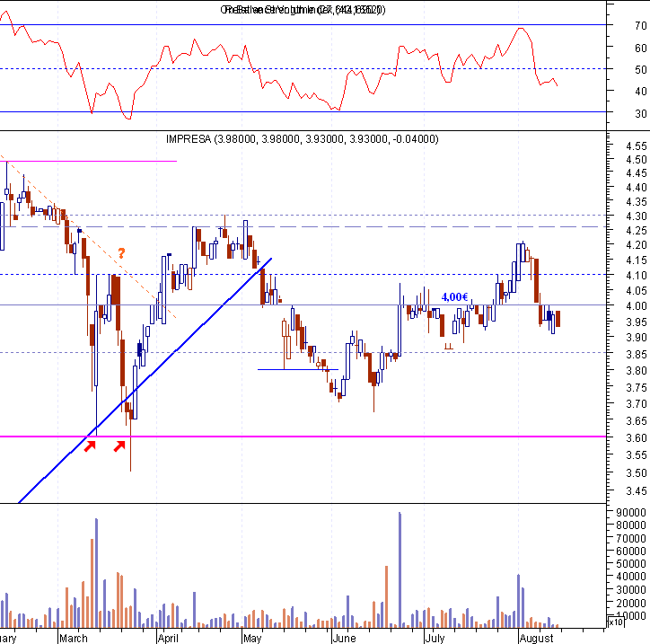Click the 4.50 price axis label
The image size is (650, 644).
point(637,160)
